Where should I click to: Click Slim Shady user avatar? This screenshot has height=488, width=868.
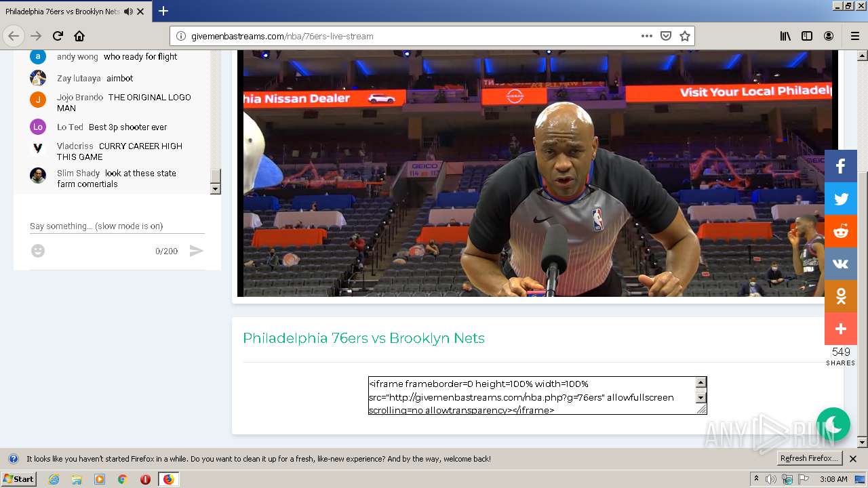[x=38, y=175]
